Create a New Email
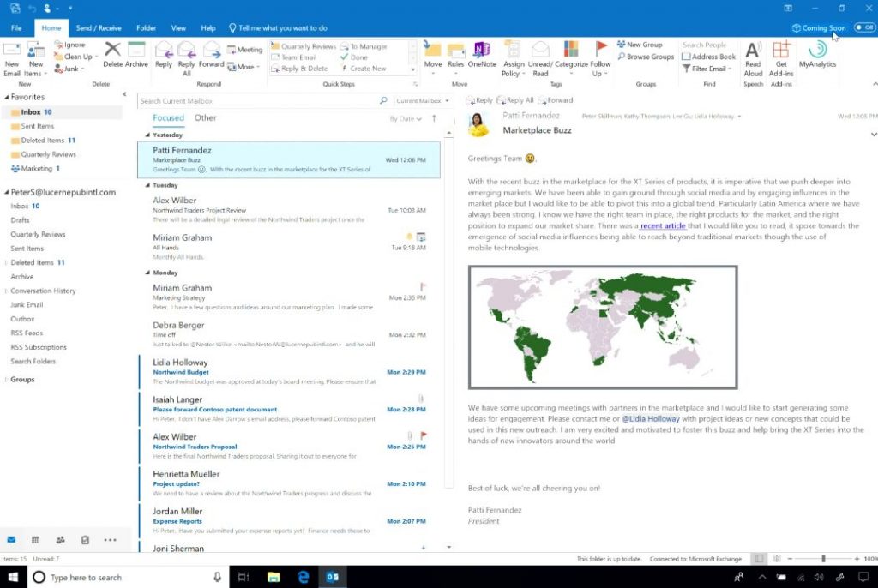878x588 pixels. click(x=12, y=59)
